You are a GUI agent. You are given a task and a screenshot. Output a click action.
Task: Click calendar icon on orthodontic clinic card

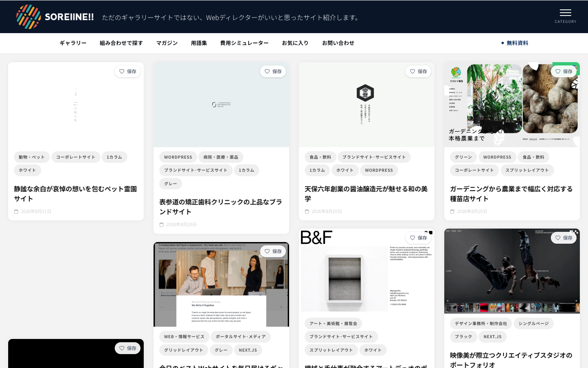(x=162, y=224)
